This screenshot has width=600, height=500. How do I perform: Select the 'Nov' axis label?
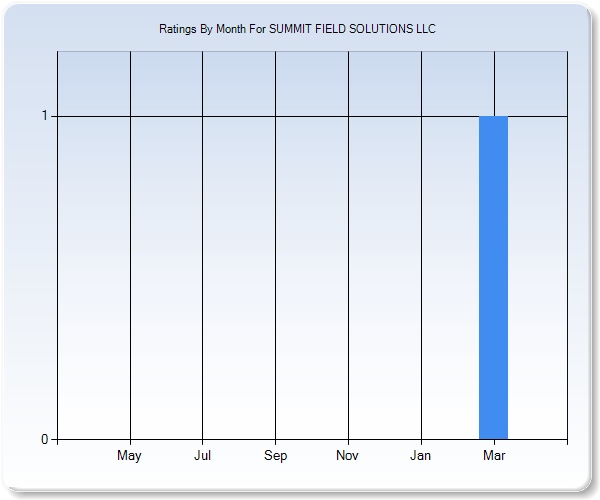tap(347, 455)
